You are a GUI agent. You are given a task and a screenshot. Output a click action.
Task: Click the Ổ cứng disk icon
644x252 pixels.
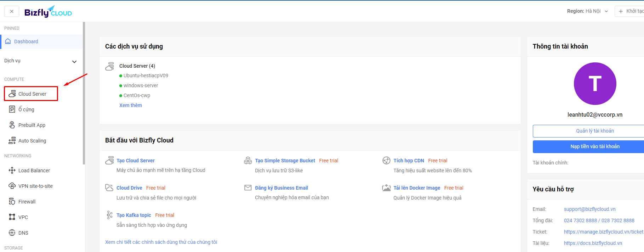point(12,109)
